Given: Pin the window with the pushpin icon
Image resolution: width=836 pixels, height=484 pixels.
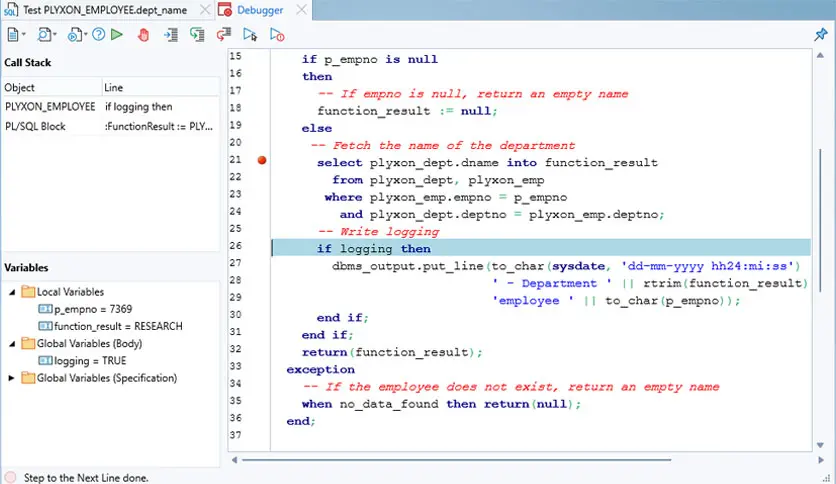Looking at the screenshot, I should click(821, 35).
